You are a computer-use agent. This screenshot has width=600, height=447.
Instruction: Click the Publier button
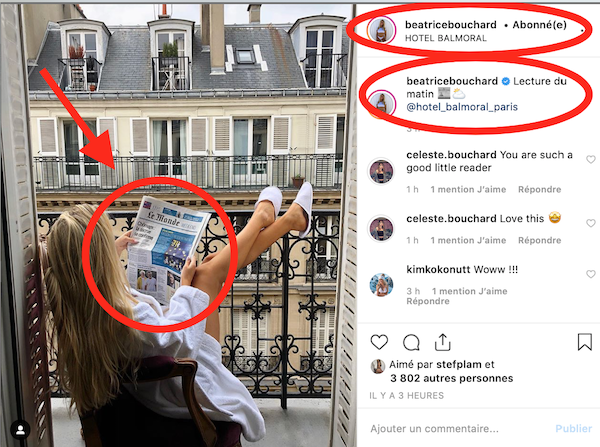[x=573, y=429]
